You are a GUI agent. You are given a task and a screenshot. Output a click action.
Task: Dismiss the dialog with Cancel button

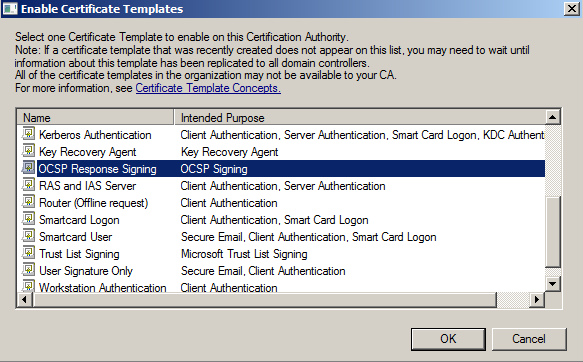pyautogui.click(x=529, y=339)
